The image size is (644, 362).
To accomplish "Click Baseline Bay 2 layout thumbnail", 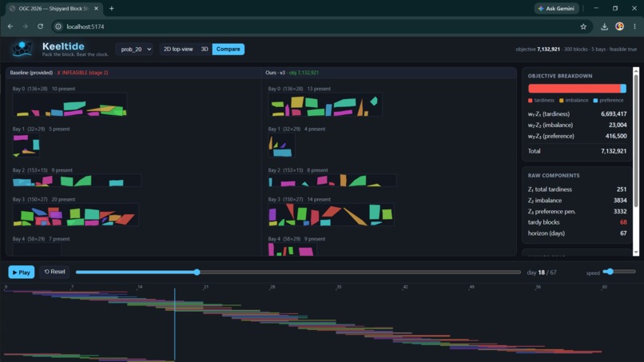I will coord(77,181).
